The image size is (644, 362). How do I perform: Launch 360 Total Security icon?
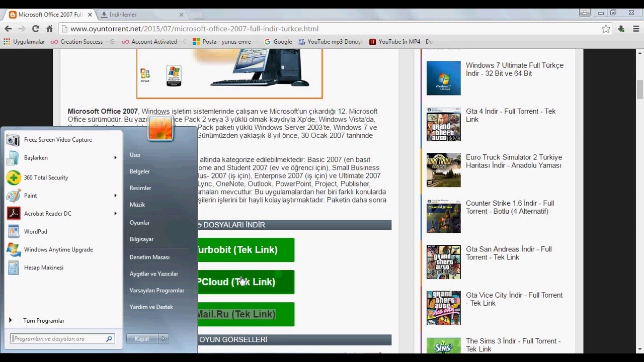(x=13, y=177)
